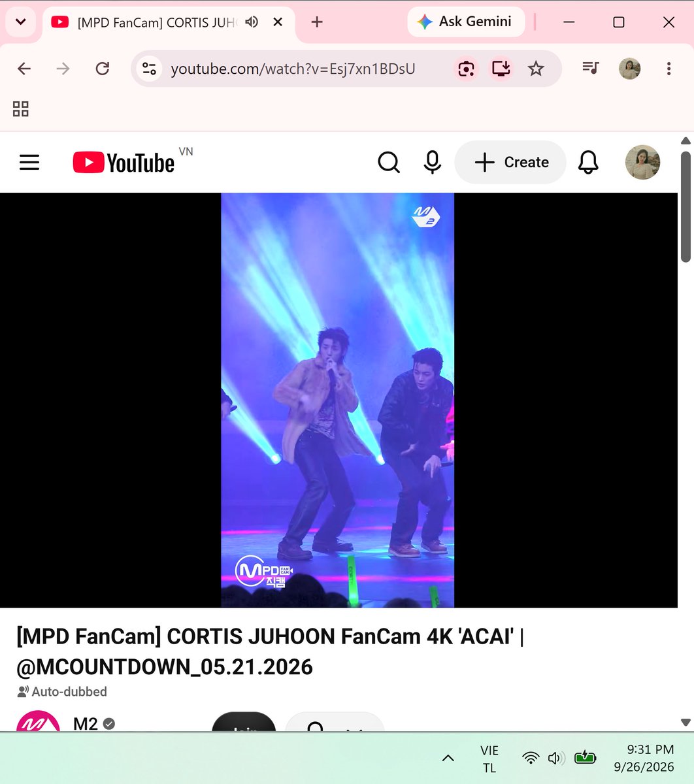Go forward to next page

coord(63,69)
